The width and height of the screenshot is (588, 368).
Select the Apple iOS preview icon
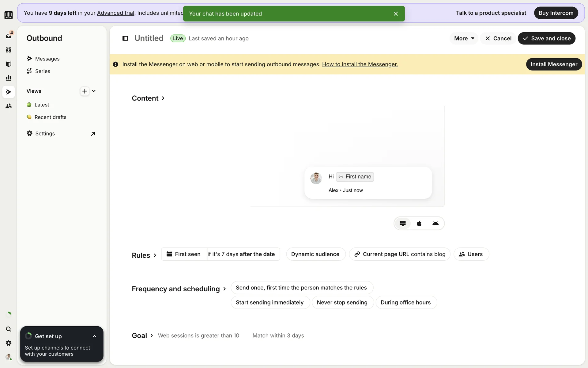419,224
